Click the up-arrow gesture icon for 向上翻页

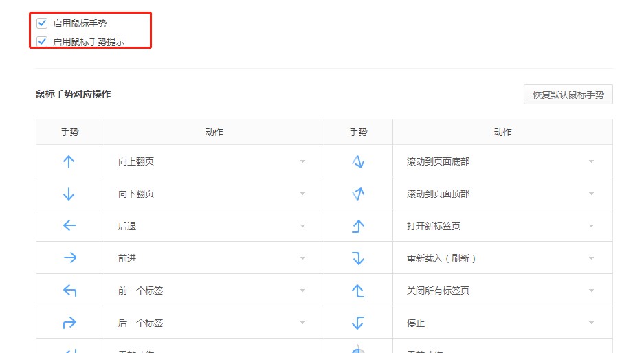pyautogui.click(x=69, y=161)
